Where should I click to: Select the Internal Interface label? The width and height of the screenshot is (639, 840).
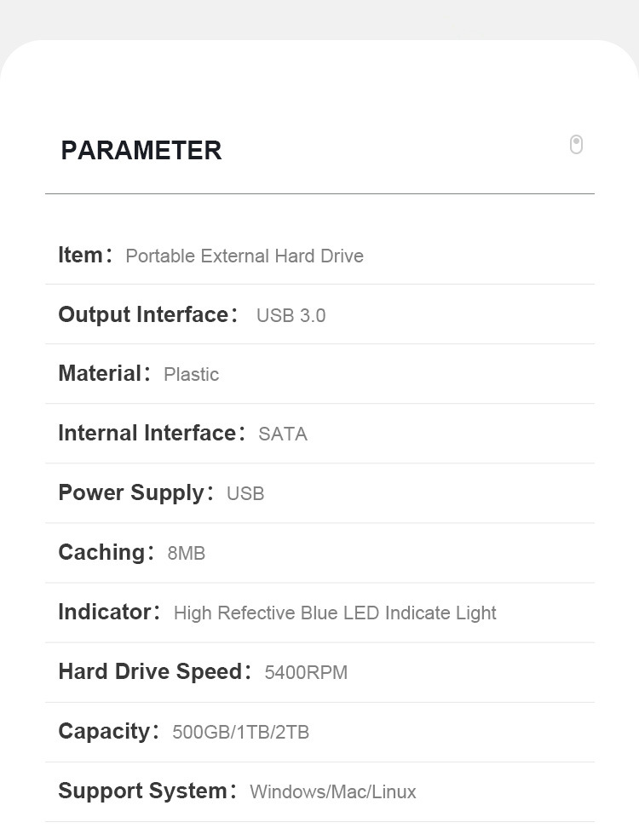[147, 433]
